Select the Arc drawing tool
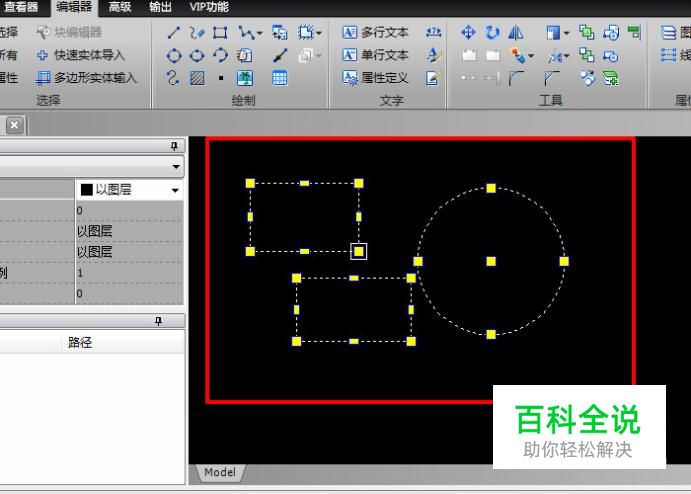 coord(220,55)
